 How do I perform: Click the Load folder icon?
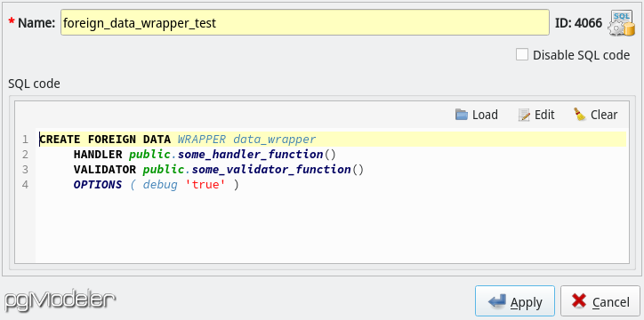click(x=462, y=115)
